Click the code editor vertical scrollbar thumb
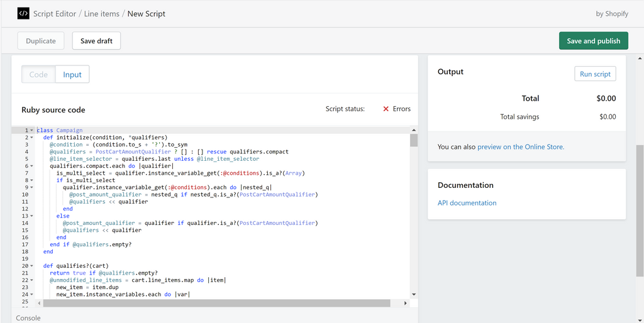The height and width of the screenshot is (323, 644). tap(414, 140)
